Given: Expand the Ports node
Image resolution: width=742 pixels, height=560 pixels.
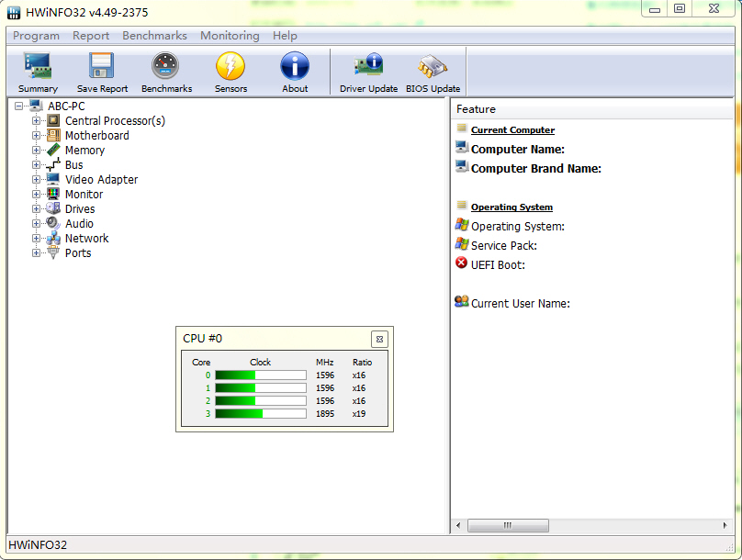Looking at the screenshot, I should 36,253.
